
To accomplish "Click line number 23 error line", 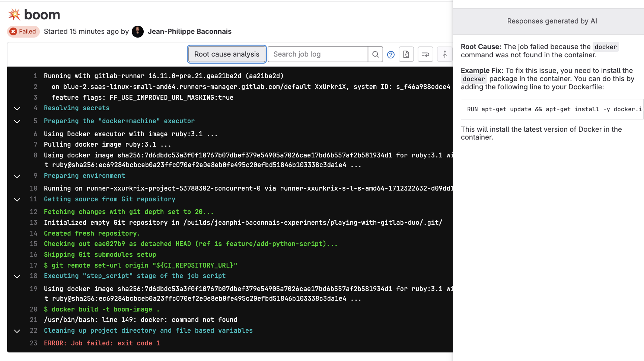I will pos(34,343).
